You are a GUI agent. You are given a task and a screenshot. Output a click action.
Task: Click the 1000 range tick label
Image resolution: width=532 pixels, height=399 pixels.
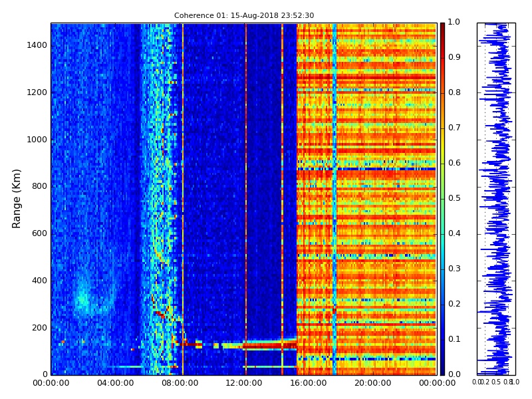(x=37, y=140)
